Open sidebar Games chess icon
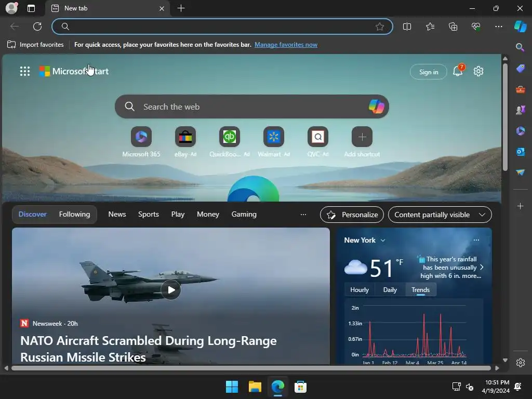The width and height of the screenshot is (532, 399). [520, 110]
